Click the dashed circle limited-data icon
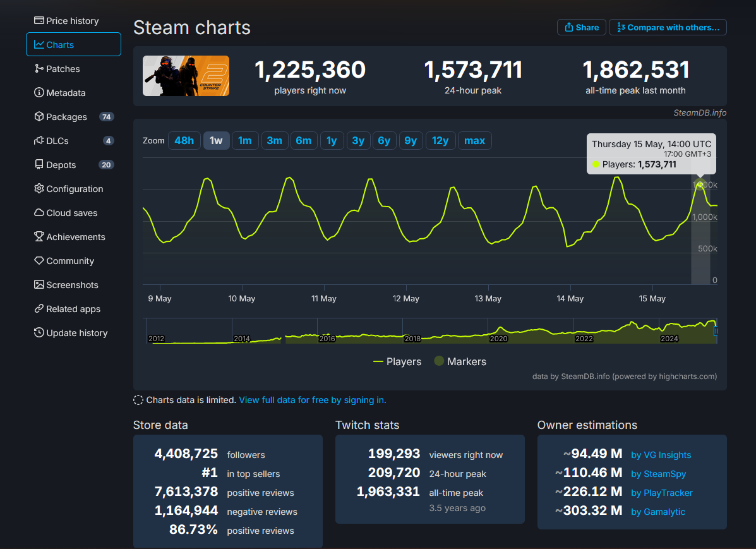 [x=138, y=400]
